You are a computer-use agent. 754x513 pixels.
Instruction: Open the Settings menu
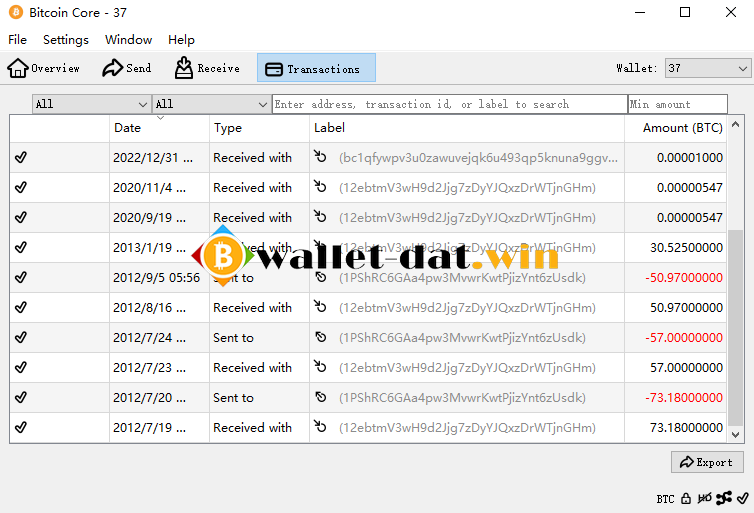coord(66,40)
